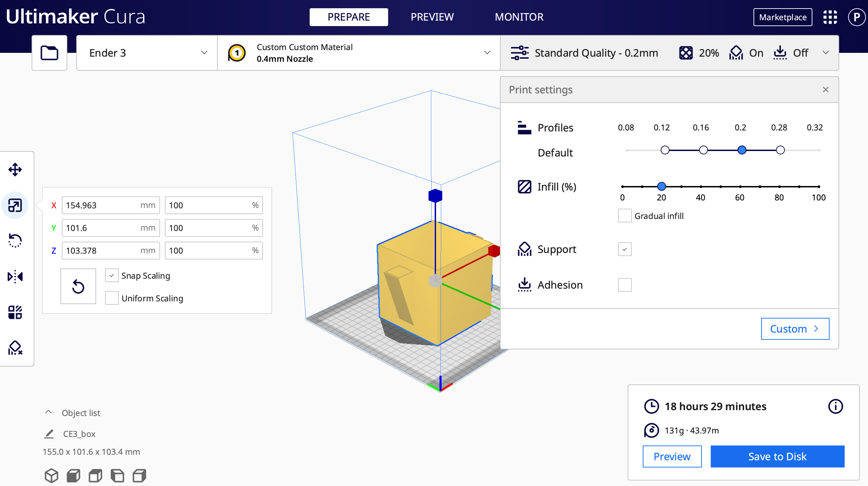Select the Mirror tool
This screenshot has width=868, height=486.
click(15, 276)
